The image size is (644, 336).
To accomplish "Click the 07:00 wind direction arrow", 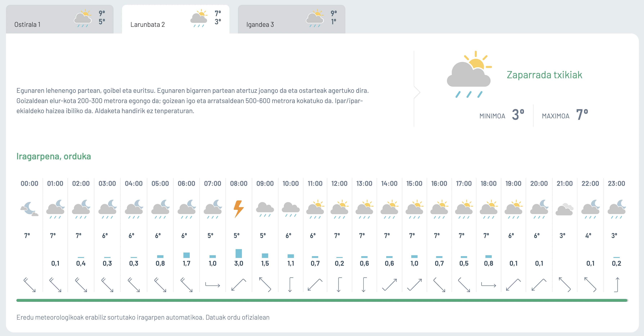I will (x=213, y=285).
